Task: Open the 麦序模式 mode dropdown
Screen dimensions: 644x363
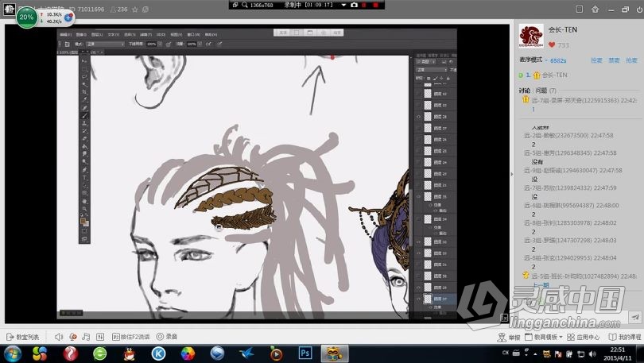Action: (x=533, y=60)
